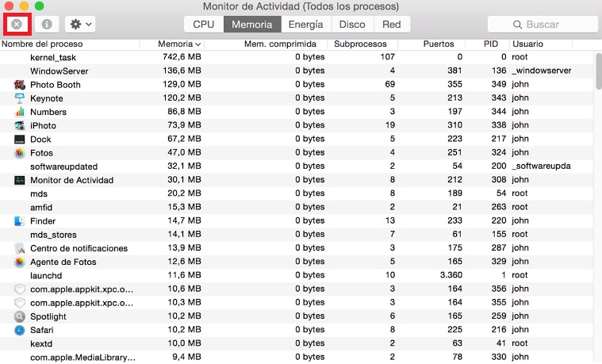Image resolution: width=602 pixels, height=364 pixels.
Task: Select the softwareupdated process name
Action: click(x=63, y=167)
